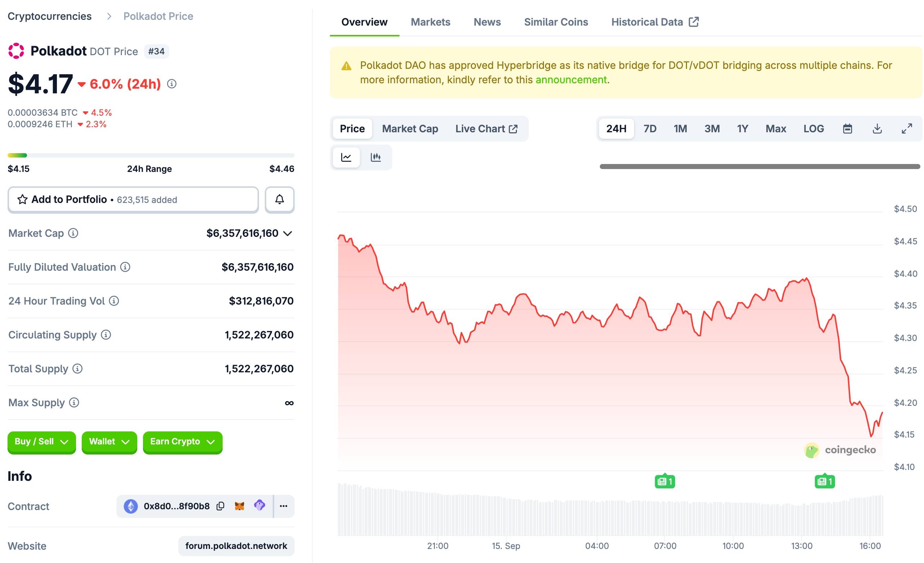
Task: Open the news marker near 13:00
Action: (x=825, y=481)
